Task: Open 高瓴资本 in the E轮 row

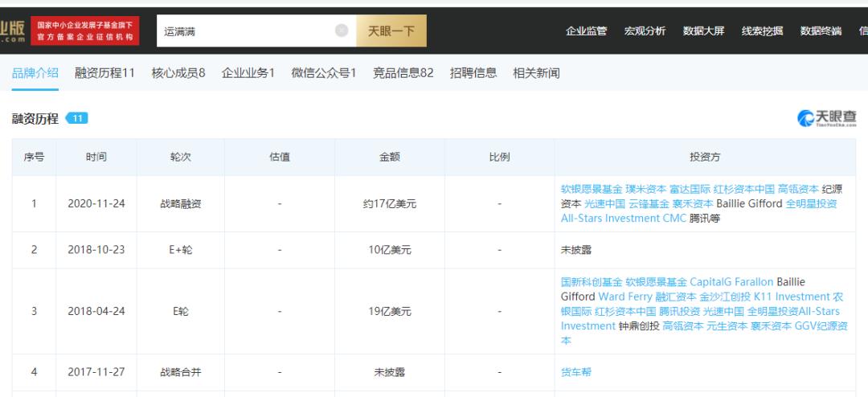Action: point(683,325)
